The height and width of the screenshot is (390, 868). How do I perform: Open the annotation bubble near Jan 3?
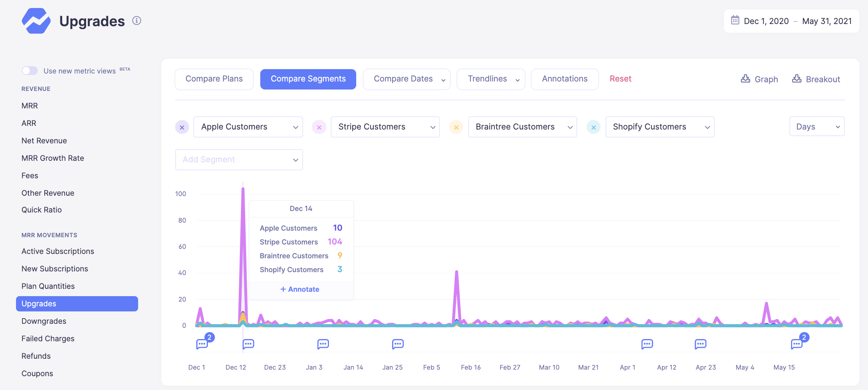point(323,344)
